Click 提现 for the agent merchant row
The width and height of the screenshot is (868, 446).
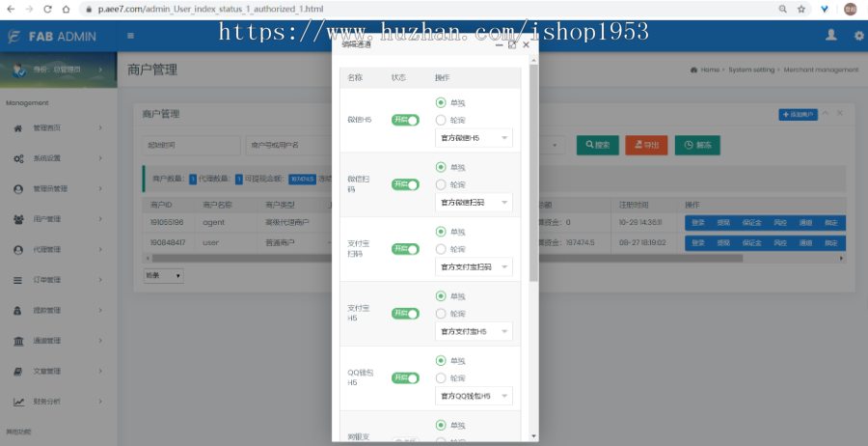pyautogui.click(x=723, y=223)
